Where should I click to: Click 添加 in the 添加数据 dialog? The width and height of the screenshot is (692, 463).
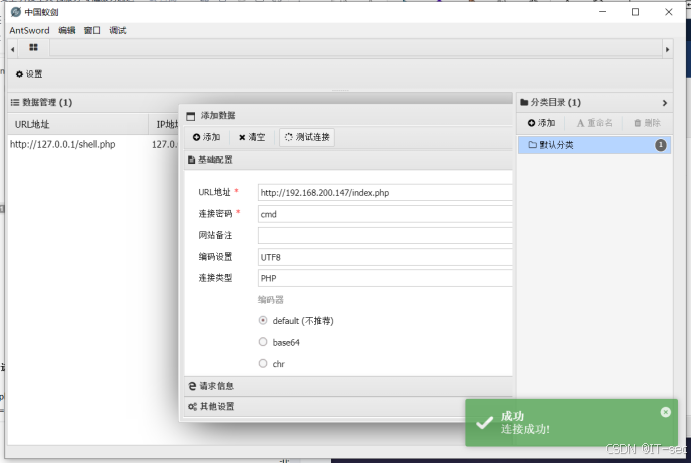click(206, 137)
